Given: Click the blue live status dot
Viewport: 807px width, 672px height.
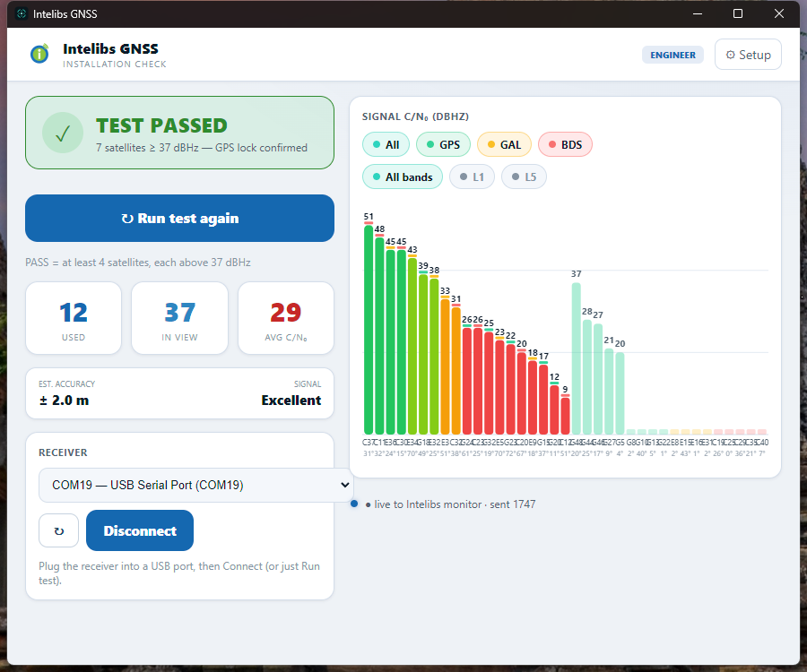Looking at the screenshot, I should pos(354,504).
